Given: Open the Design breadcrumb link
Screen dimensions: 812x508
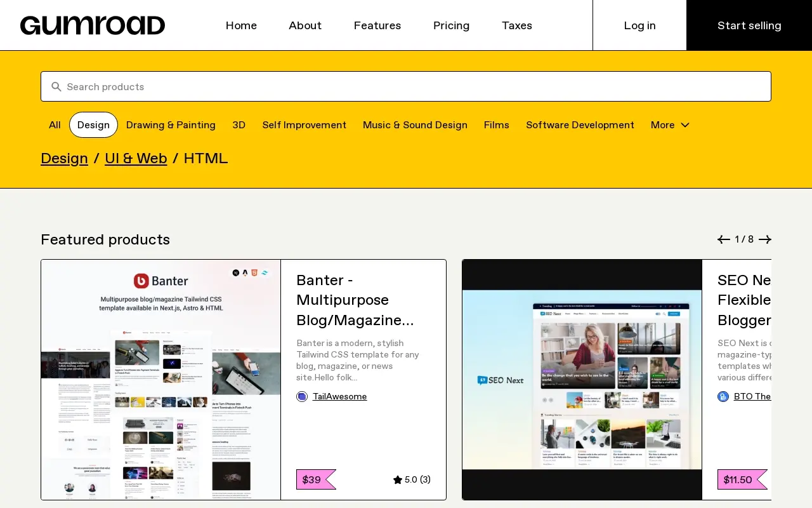Looking at the screenshot, I should tap(64, 159).
